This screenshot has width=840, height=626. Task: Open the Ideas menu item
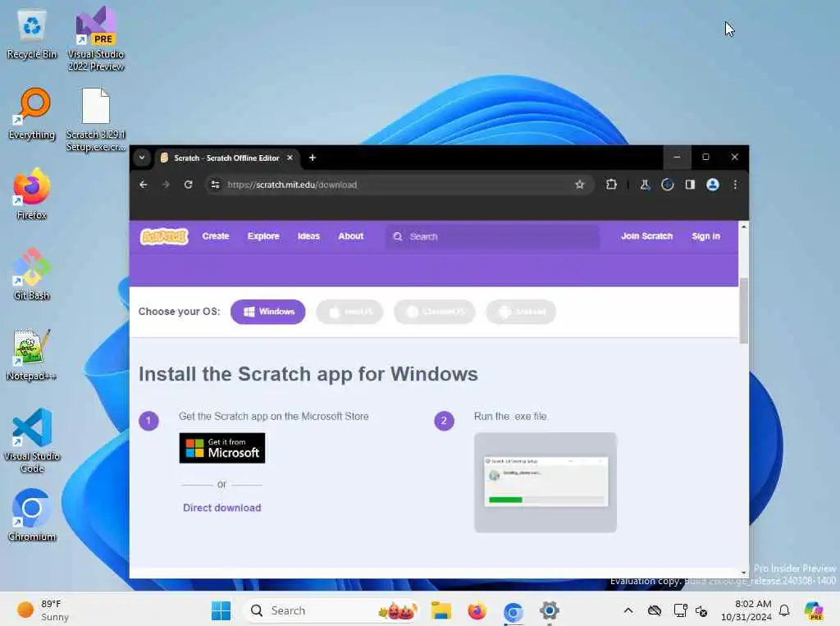[308, 236]
